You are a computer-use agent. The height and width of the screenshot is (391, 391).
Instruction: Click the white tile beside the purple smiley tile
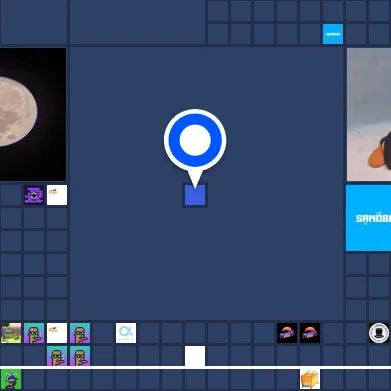point(57,195)
